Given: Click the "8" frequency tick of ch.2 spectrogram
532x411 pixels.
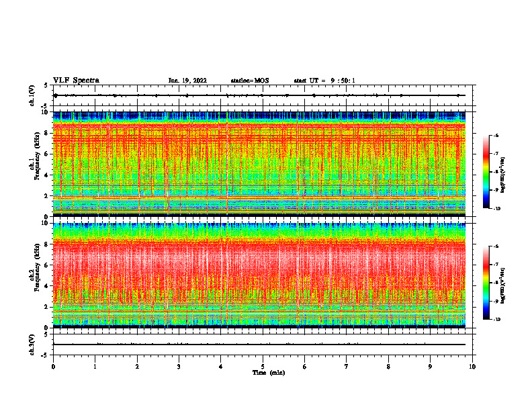Looking at the screenshot, I should pyautogui.click(x=48, y=244).
